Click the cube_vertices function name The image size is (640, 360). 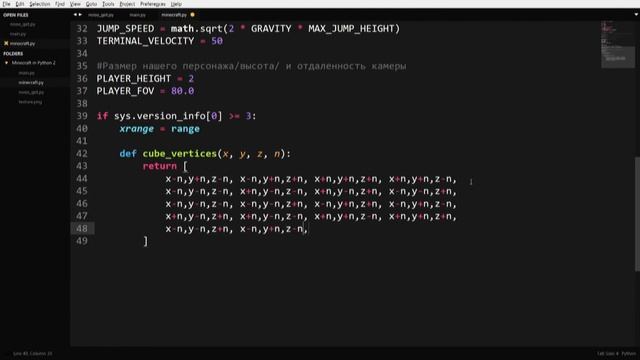pos(180,154)
